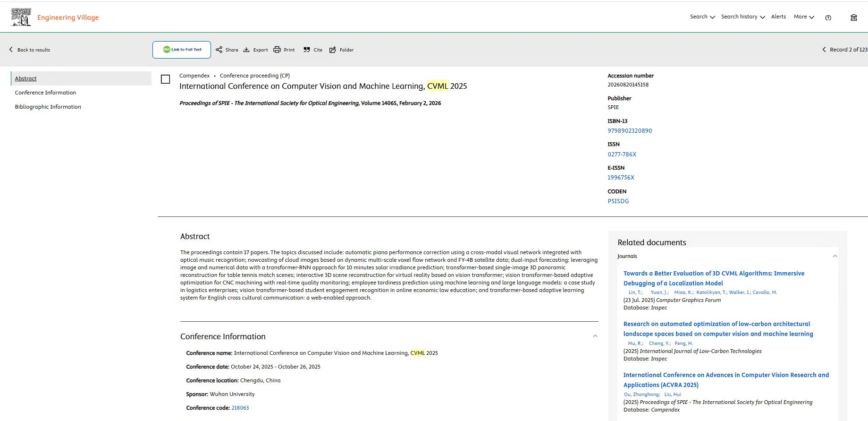Click the Share icon
The image size is (868, 421).
(x=219, y=50)
